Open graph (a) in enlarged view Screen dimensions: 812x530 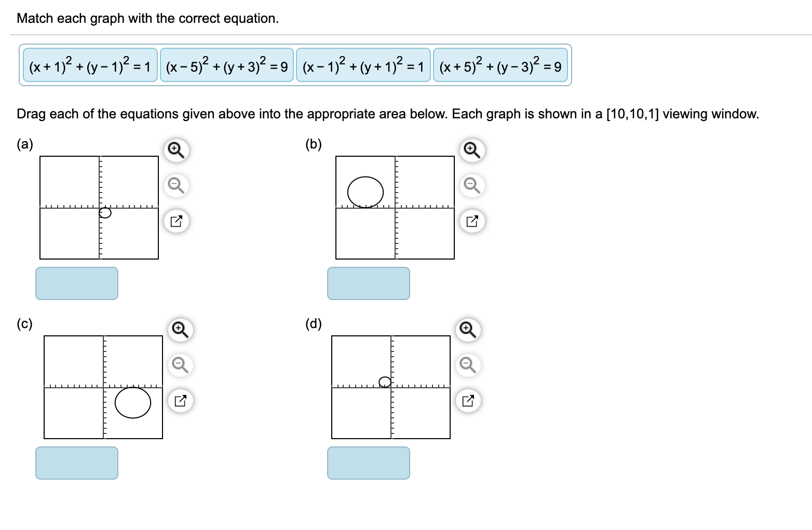coord(175,221)
